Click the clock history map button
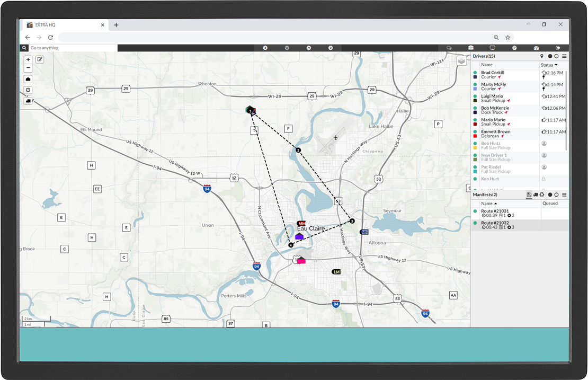Image resolution: width=588 pixels, height=380 pixels. 28,90
